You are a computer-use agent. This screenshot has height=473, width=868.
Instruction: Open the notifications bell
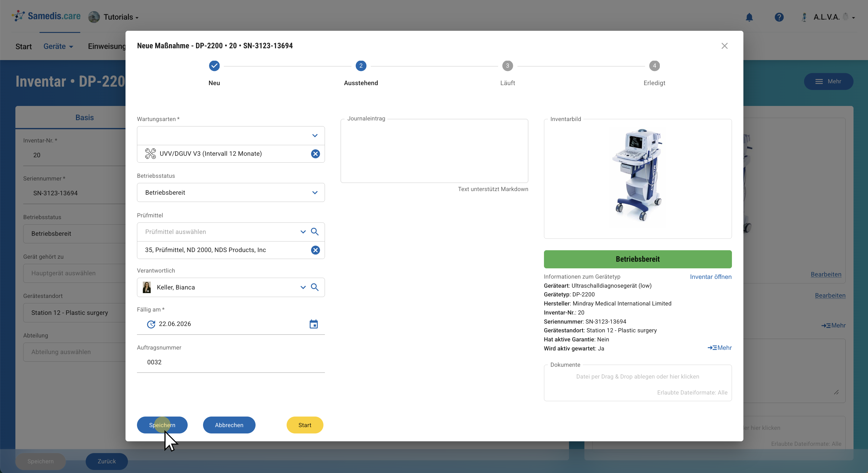coord(749,17)
